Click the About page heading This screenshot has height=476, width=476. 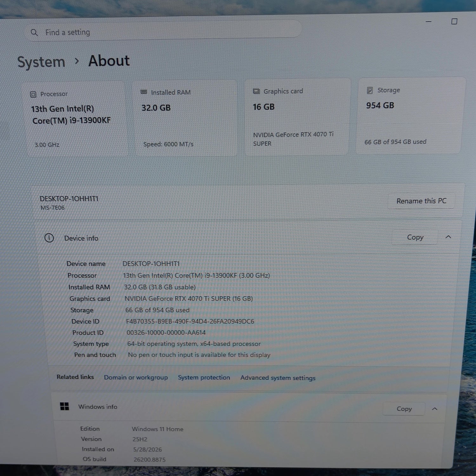coord(109,61)
